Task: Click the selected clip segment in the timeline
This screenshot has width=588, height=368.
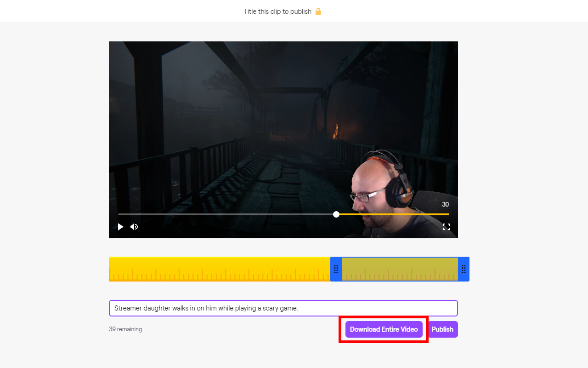Action: pos(400,269)
